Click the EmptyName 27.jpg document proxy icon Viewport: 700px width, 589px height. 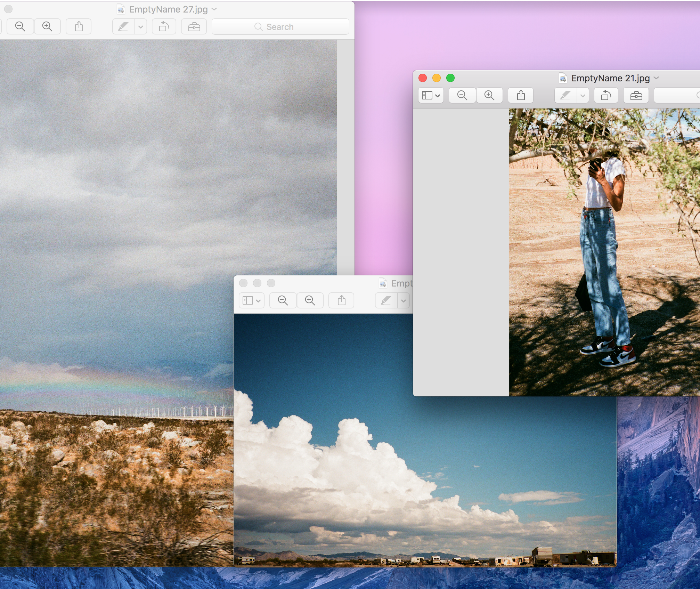[121, 9]
